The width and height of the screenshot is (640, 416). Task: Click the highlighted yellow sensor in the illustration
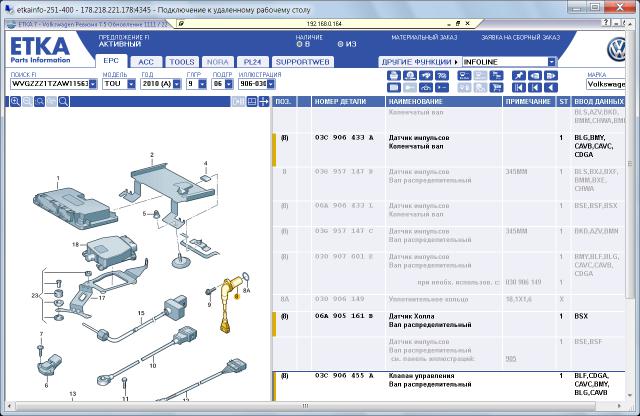[229, 304]
